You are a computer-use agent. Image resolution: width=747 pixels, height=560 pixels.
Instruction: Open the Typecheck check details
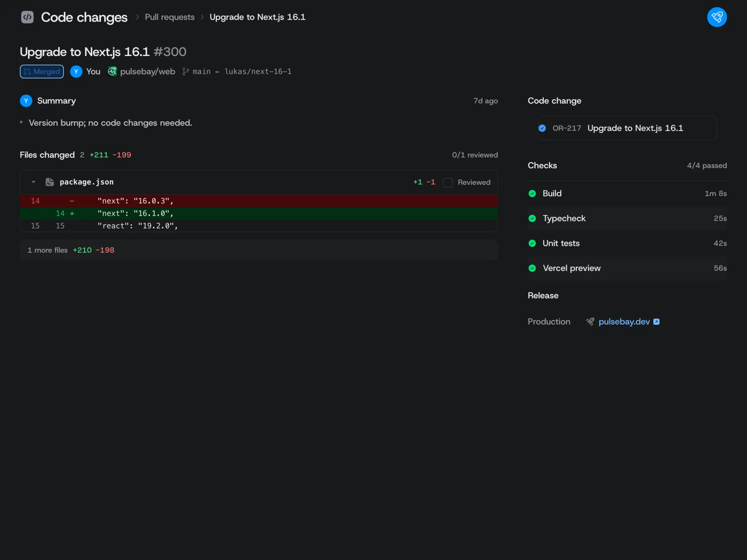(x=627, y=218)
